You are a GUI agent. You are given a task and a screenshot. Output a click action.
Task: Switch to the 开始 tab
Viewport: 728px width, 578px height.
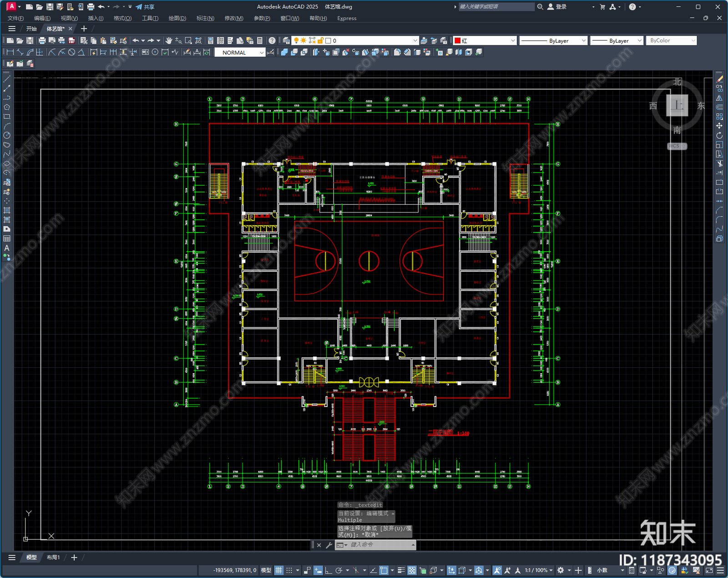point(31,29)
